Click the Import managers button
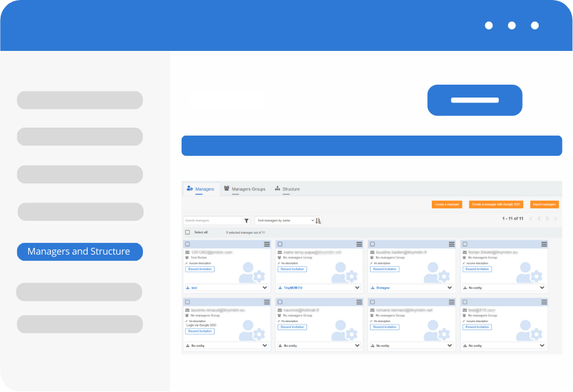The width and height of the screenshot is (573, 392). coord(544,204)
